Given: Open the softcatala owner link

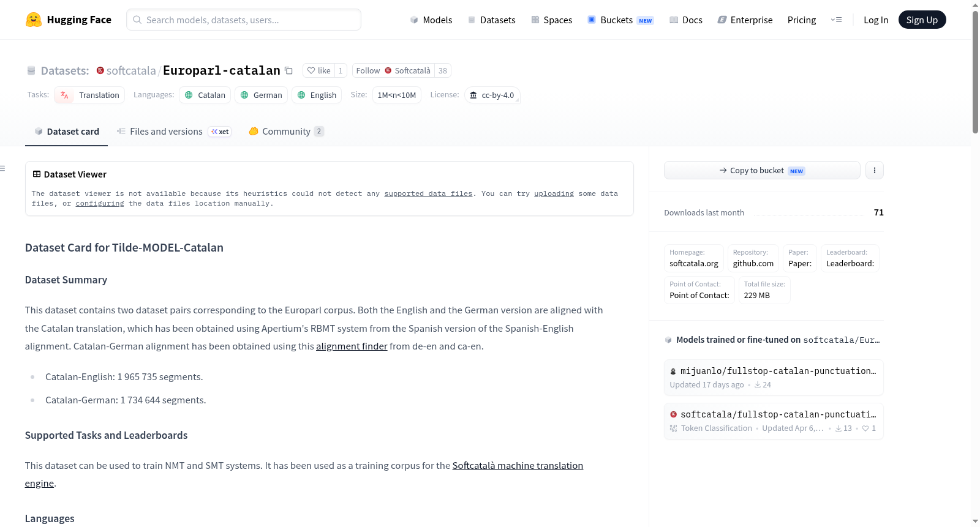Looking at the screenshot, I should (131, 70).
